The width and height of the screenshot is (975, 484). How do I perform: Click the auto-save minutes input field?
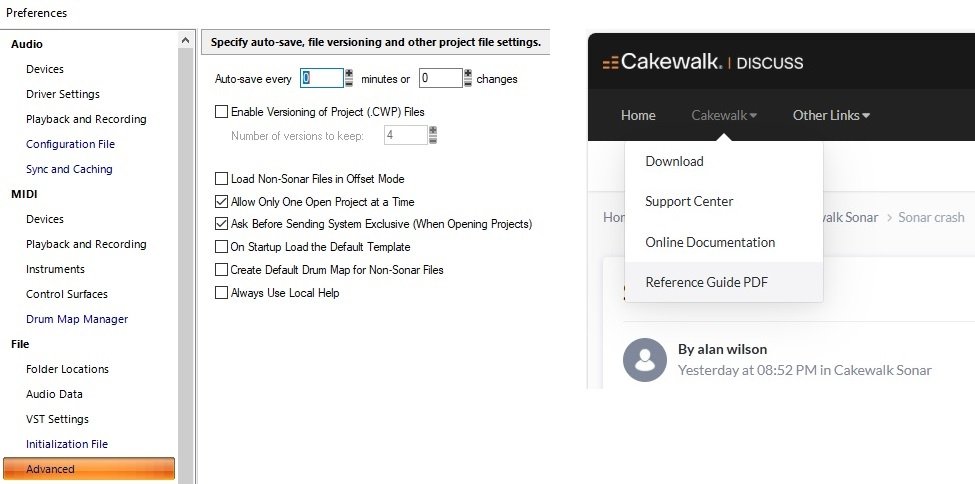point(322,78)
